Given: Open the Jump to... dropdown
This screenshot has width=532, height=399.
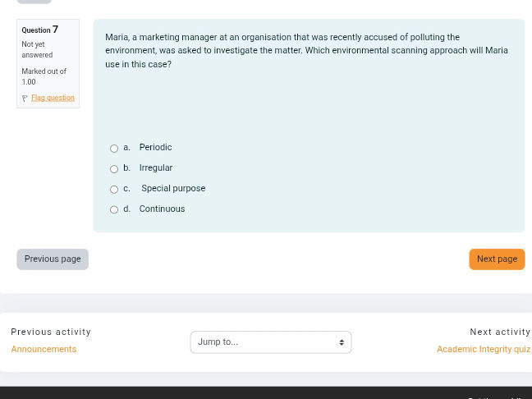Looking at the screenshot, I should (264, 342).
